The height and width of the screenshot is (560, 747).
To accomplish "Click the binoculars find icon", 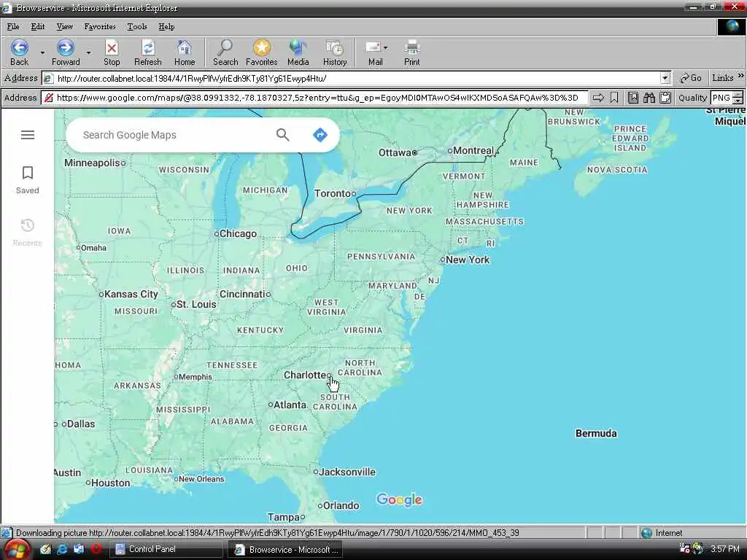I will [x=649, y=98].
